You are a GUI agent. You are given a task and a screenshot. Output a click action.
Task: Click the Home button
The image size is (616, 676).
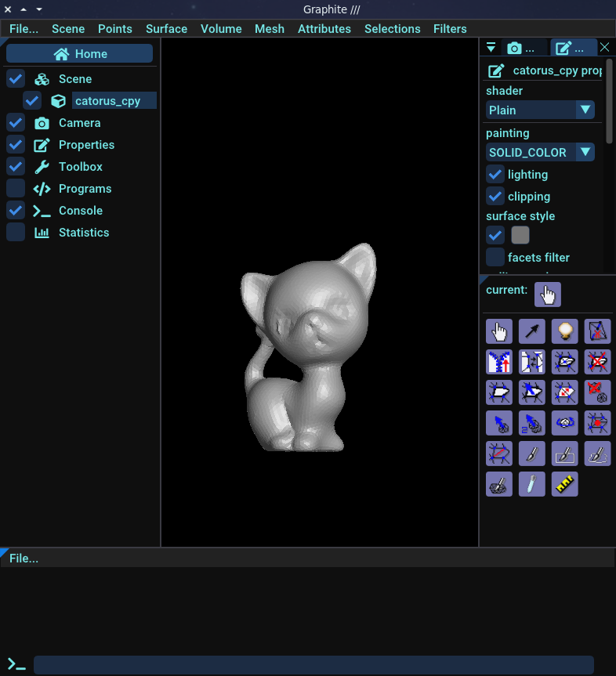pos(79,54)
